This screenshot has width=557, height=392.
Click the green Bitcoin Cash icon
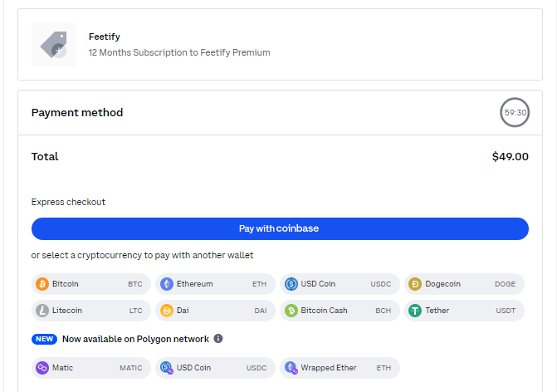click(291, 311)
